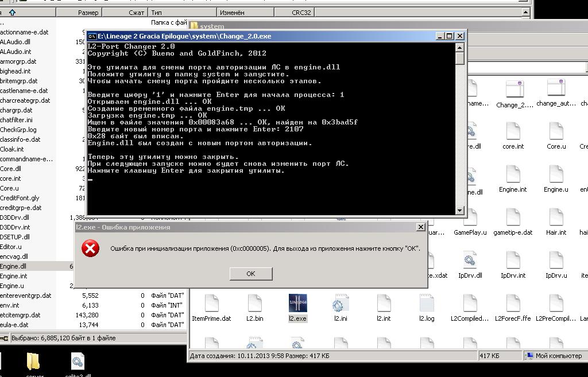This screenshot has height=377, width=588.
Task: Select Editor.u in the archive list
Action: [11, 247]
